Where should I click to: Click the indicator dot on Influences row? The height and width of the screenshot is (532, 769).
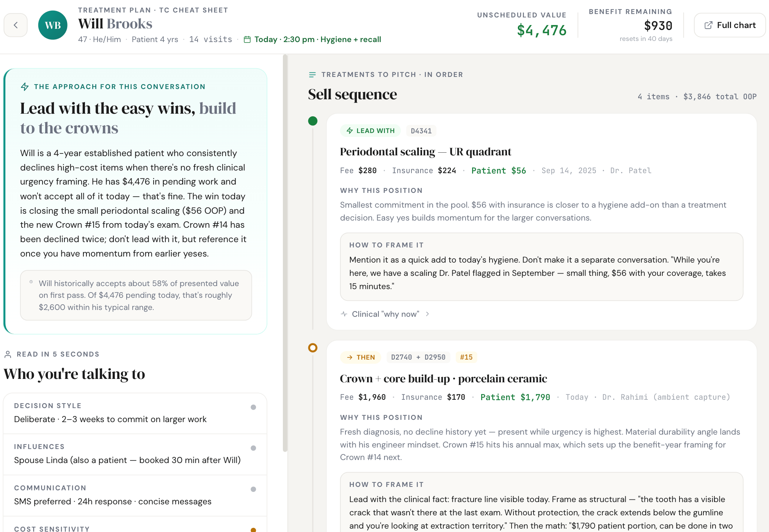(253, 448)
